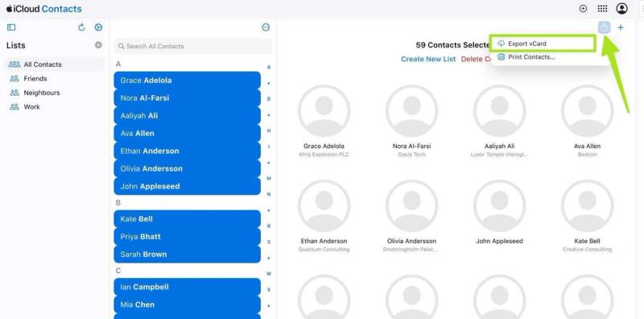Choose Export vCard from menu
The height and width of the screenshot is (319, 644).
tap(542, 43)
